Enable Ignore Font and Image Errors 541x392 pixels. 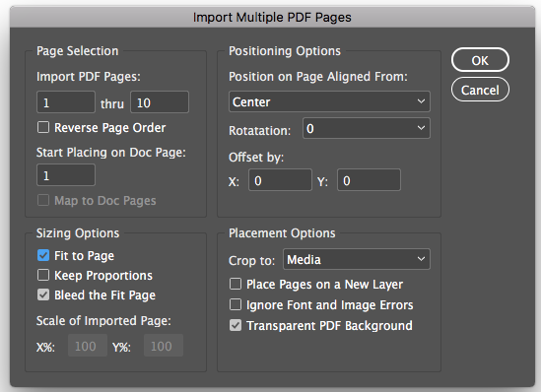[x=236, y=304]
